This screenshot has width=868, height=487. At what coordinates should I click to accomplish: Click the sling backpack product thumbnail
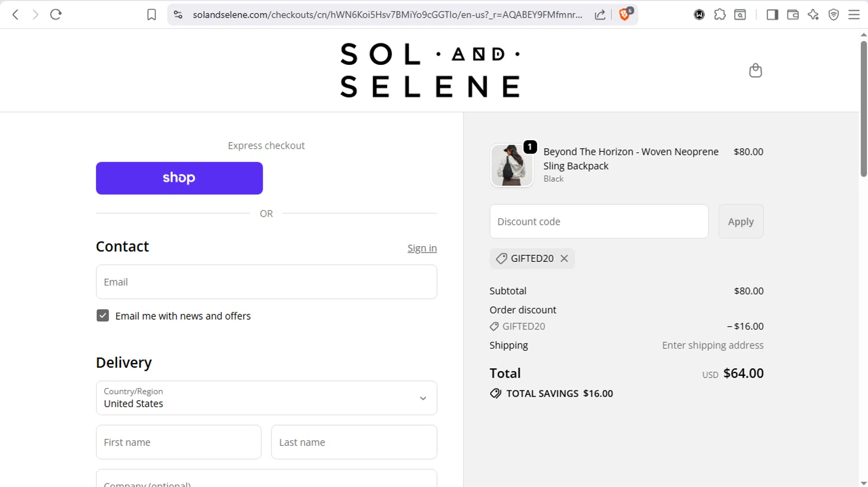tap(512, 166)
